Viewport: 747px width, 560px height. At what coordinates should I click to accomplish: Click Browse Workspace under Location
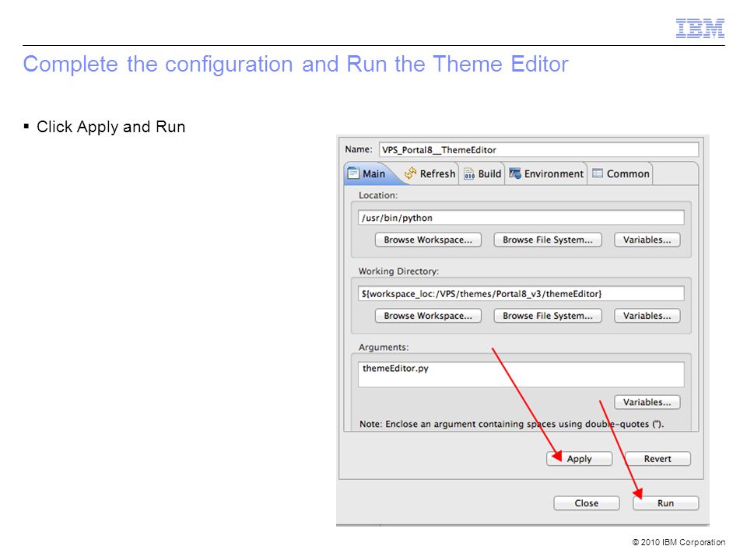(428, 240)
